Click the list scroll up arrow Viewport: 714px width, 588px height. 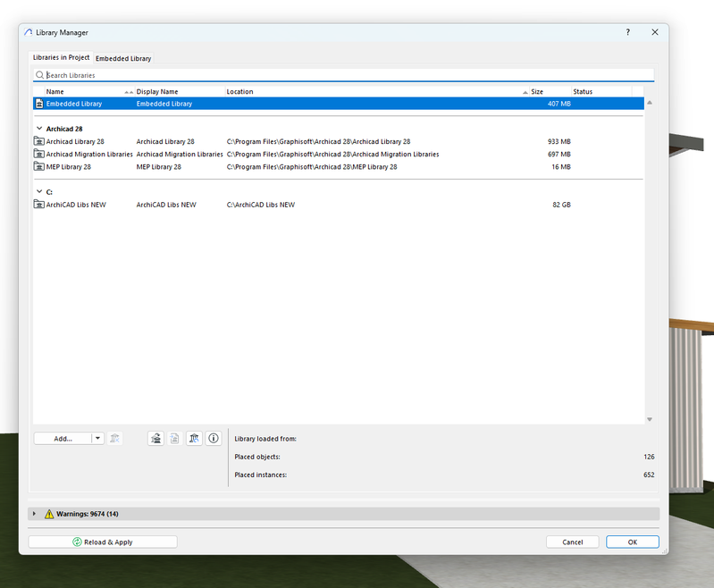tap(650, 103)
